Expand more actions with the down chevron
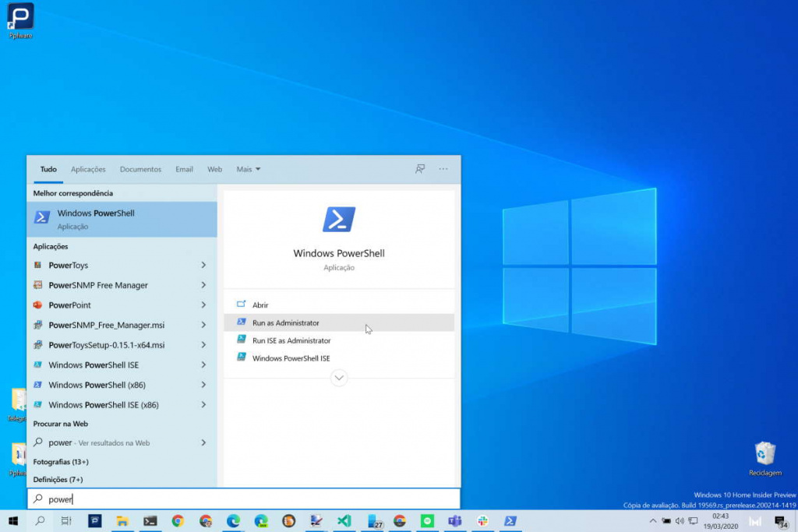 339,377
